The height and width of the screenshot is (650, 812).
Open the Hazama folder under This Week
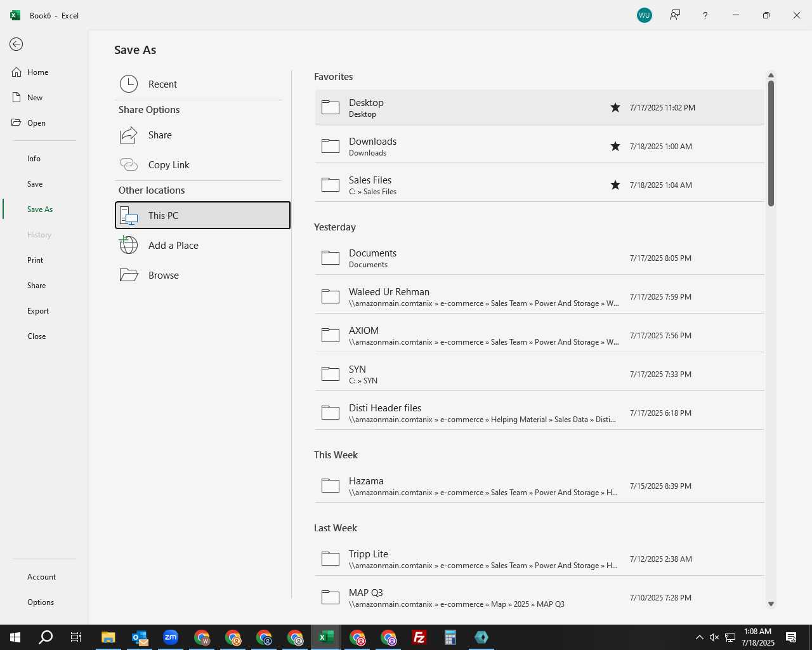(539, 486)
